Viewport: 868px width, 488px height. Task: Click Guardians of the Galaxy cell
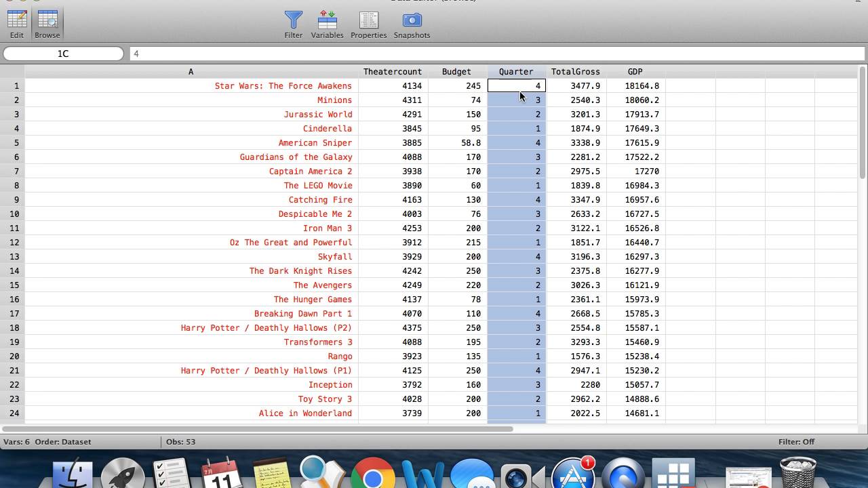click(191, 157)
